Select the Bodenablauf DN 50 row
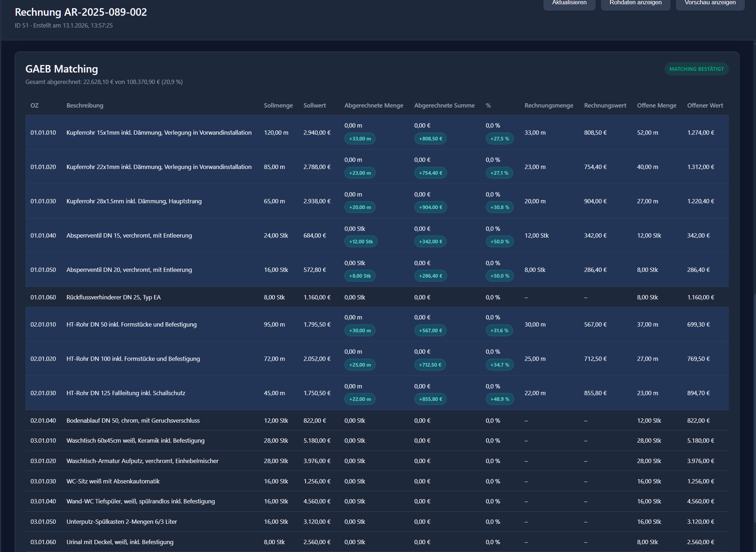Viewport: 756px width, 552px height. [133, 421]
